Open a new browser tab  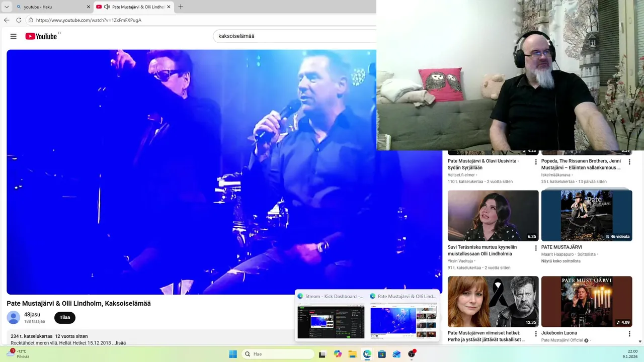tap(181, 7)
